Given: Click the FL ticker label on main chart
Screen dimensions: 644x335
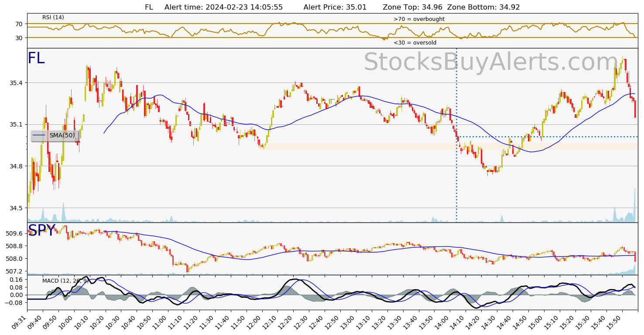Looking at the screenshot, I should tap(36, 58).
